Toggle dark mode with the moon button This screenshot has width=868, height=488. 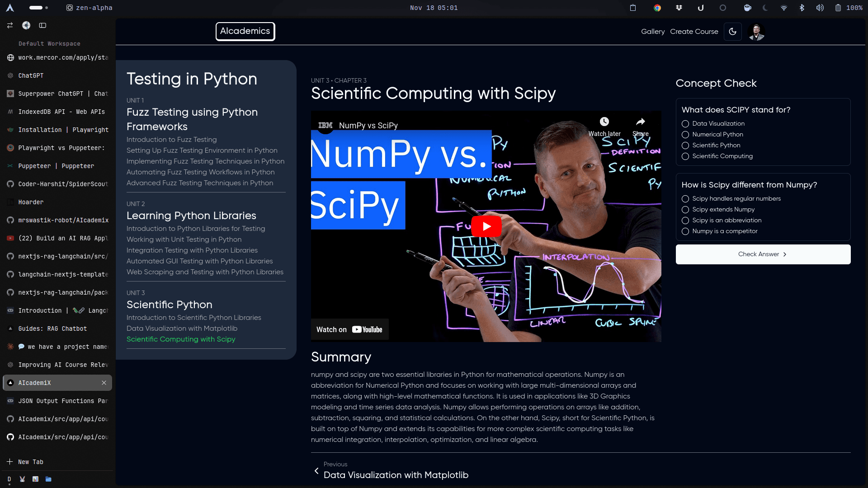click(x=732, y=32)
